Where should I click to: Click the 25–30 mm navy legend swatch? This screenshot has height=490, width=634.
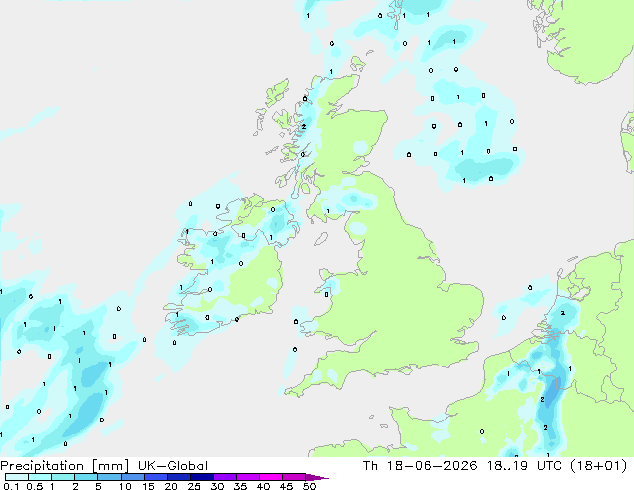(x=201, y=477)
